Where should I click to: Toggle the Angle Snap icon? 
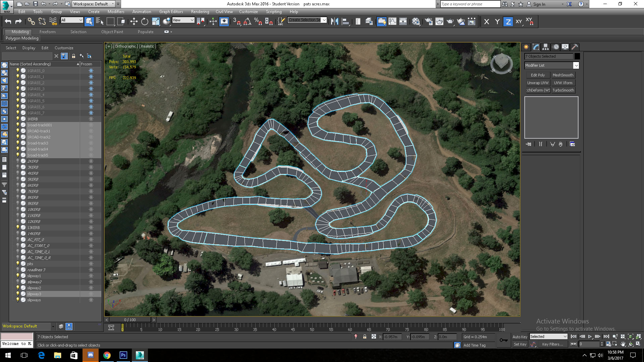(x=247, y=21)
